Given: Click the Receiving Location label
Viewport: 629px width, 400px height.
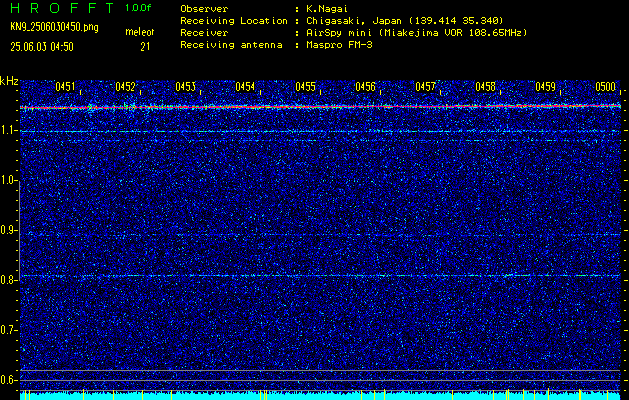Looking at the screenshot, I should click(x=234, y=21).
